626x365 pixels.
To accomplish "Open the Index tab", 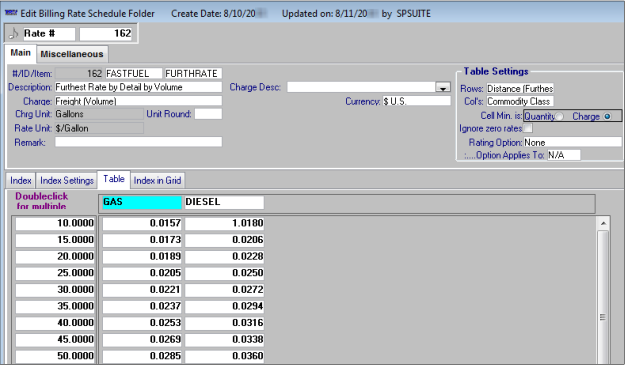I will (21, 181).
